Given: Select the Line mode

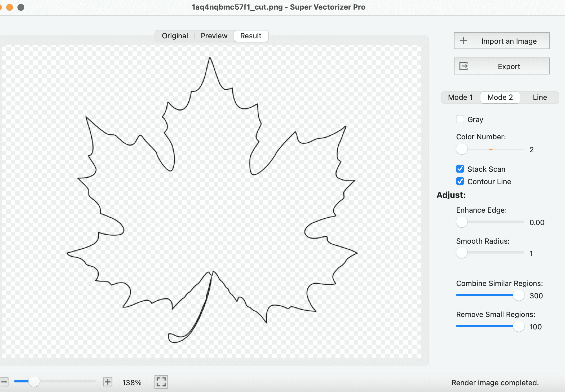Looking at the screenshot, I should tap(540, 97).
